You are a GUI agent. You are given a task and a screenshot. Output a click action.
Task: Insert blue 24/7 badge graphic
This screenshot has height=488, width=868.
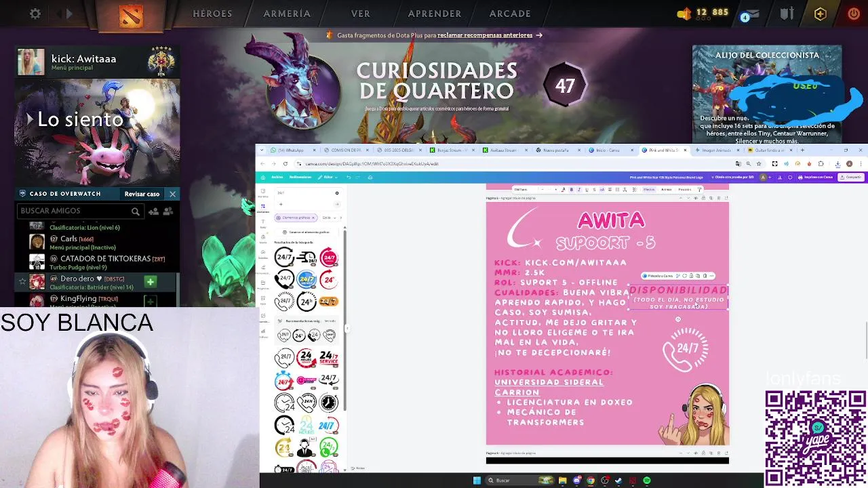pos(307,279)
